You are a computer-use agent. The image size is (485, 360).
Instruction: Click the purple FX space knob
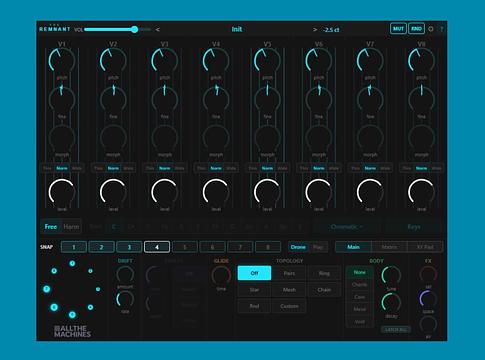tap(428, 299)
